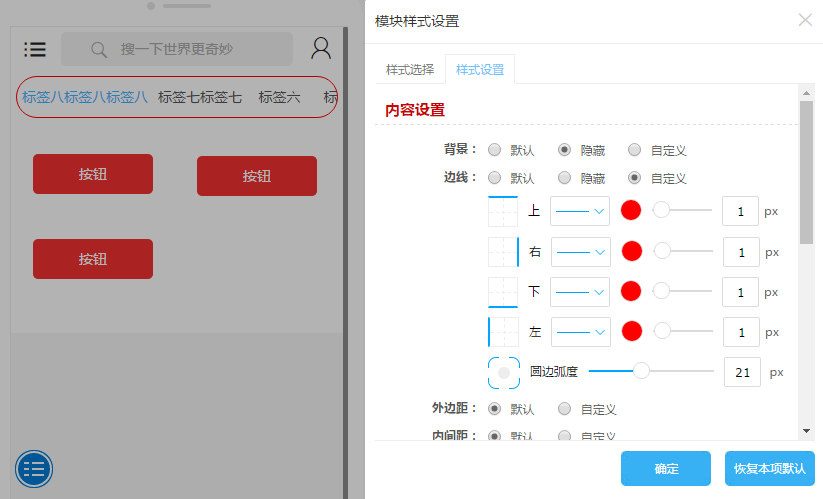This screenshot has width=823, height=499.
Task: Click the 下 border width px field
Action: pyautogui.click(x=740, y=292)
